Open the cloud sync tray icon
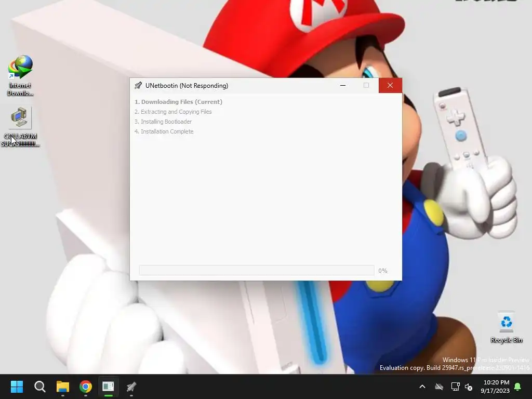Image resolution: width=532 pixels, height=399 pixels. point(439,387)
